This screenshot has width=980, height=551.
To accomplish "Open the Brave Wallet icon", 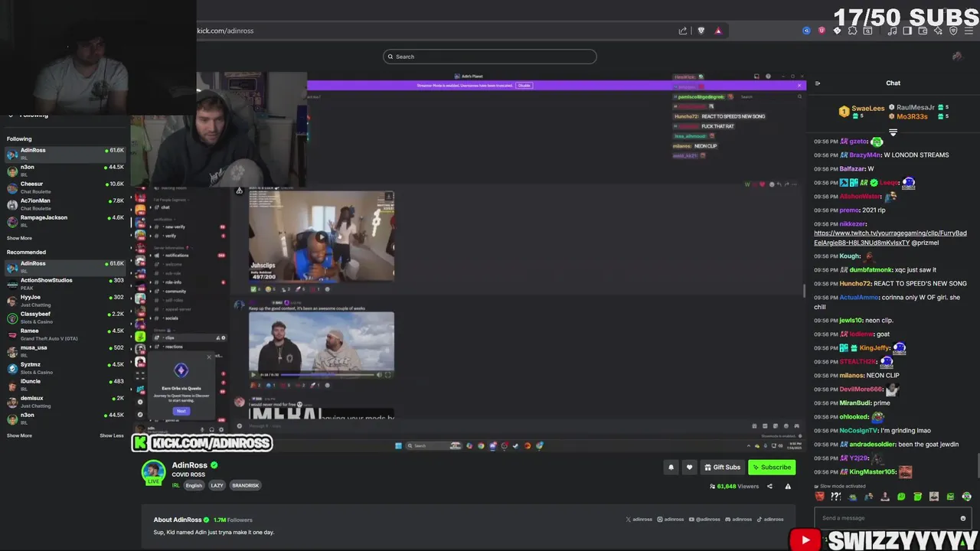I will point(923,31).
